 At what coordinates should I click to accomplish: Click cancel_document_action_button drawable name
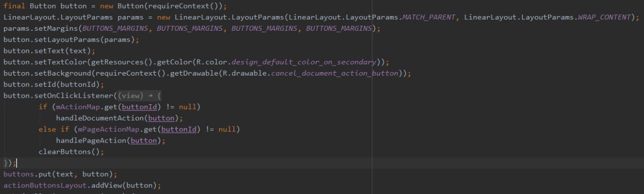[335, 73]
